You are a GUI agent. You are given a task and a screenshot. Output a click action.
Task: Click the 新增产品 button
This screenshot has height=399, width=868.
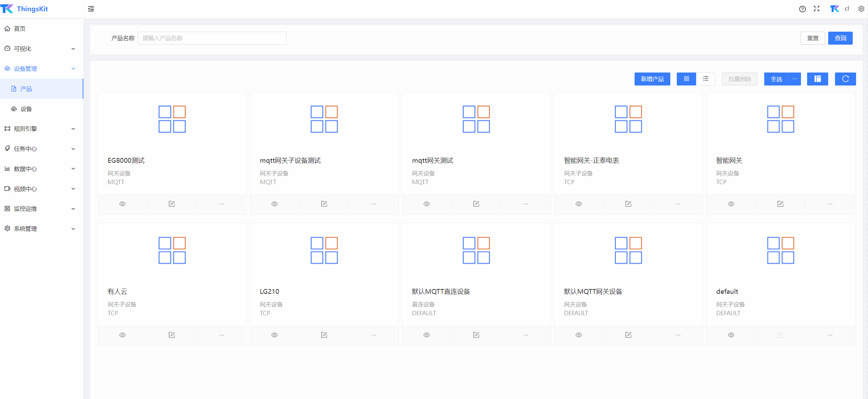pos(652,79)
